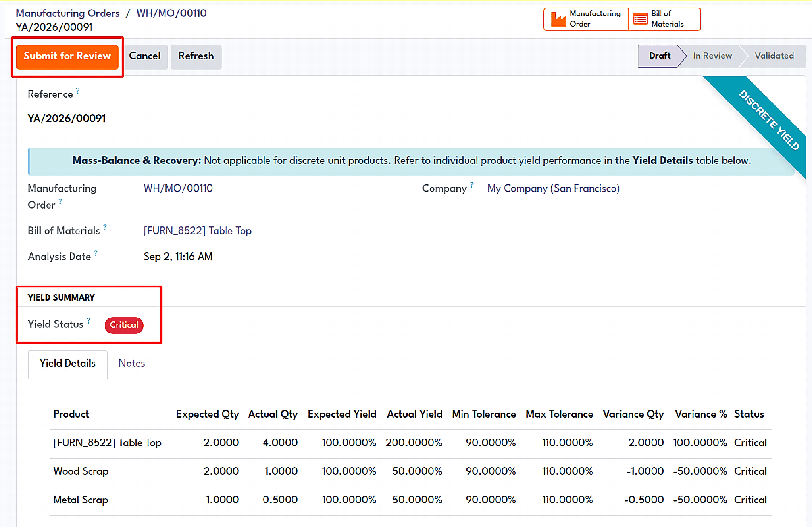Select the Draft status stage

[660, 56]
